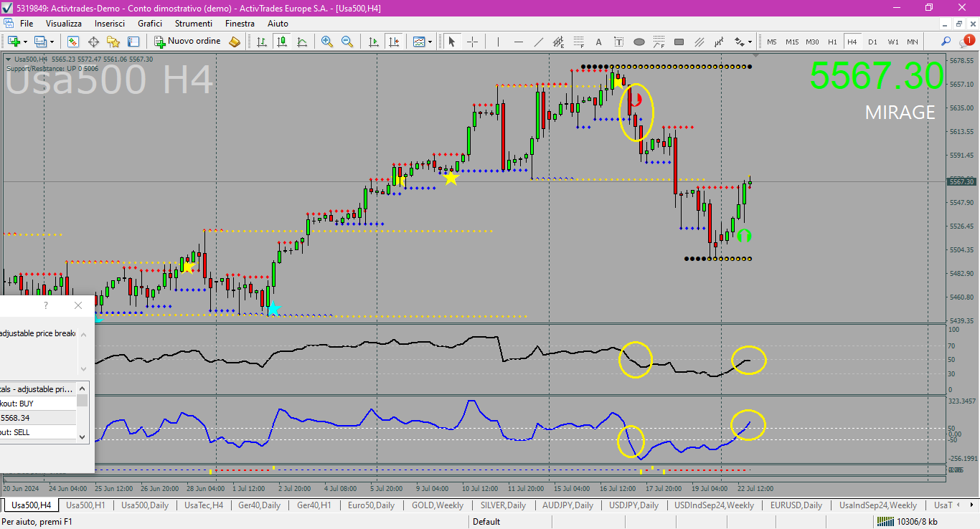Draw a Fibonacci retracement

(x=579, y=42)
